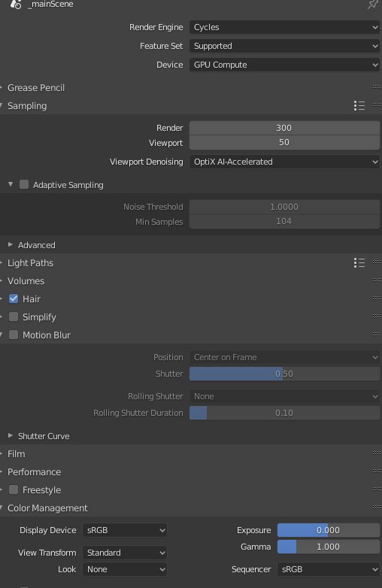
Task: Open the Light Paths presets list icon
Action: pyautogui.click(x=359, y=263)
